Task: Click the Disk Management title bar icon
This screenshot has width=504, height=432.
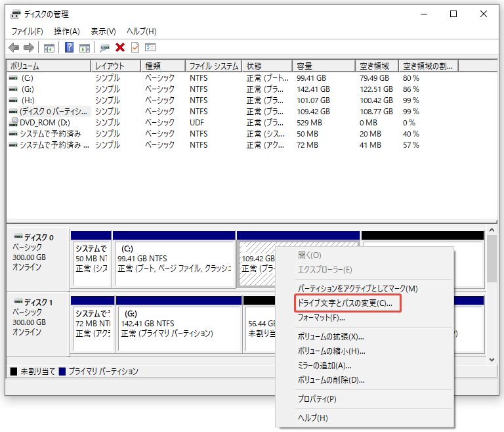Action: coord(16,14)
